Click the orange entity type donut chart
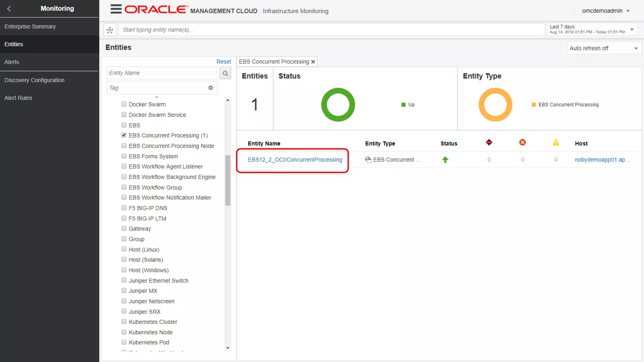Screen dimensions: 644x362 click(495, 105)
